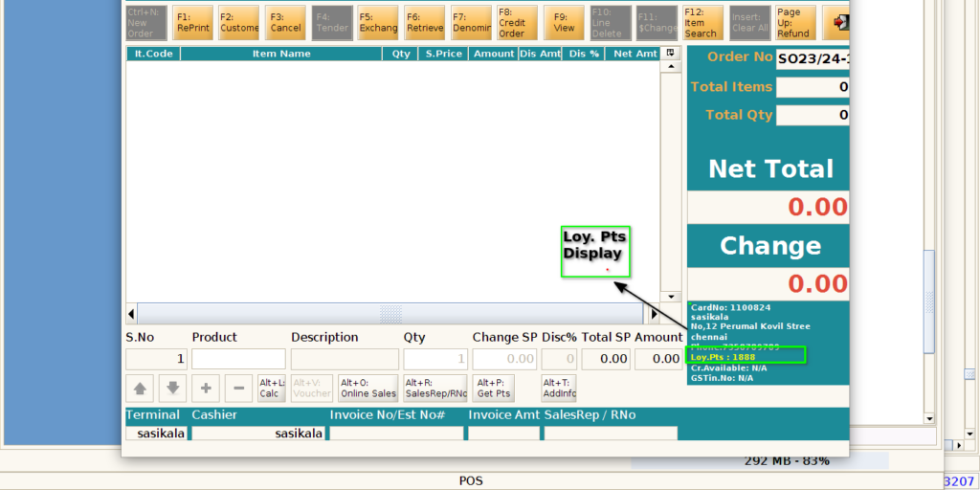Click the plus quantity button

point(206,389)
